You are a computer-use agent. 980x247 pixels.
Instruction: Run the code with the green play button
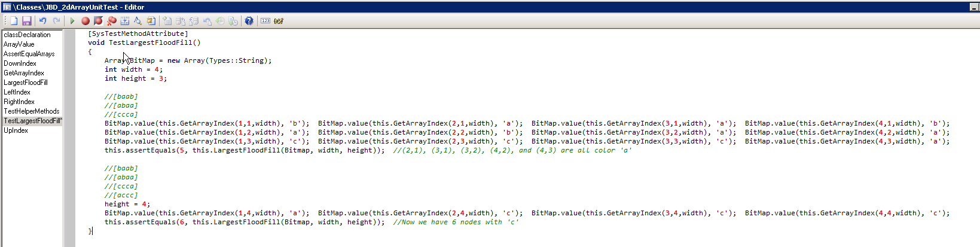tap(72, 21)
